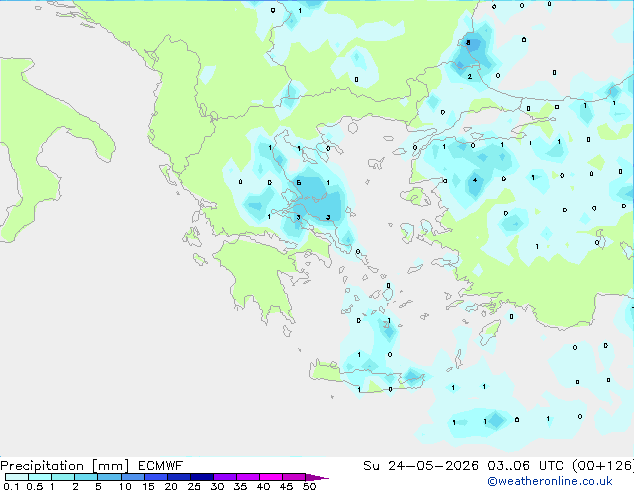Pick the 35–40 mm legend swatch

(248, 477)
